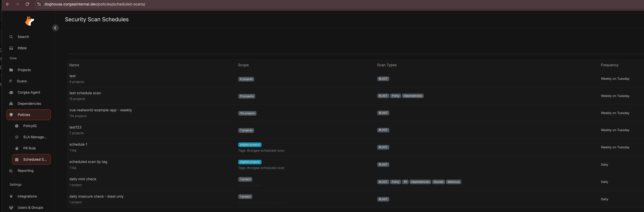Collapse the Policies menu section

[x=28, y=115]
